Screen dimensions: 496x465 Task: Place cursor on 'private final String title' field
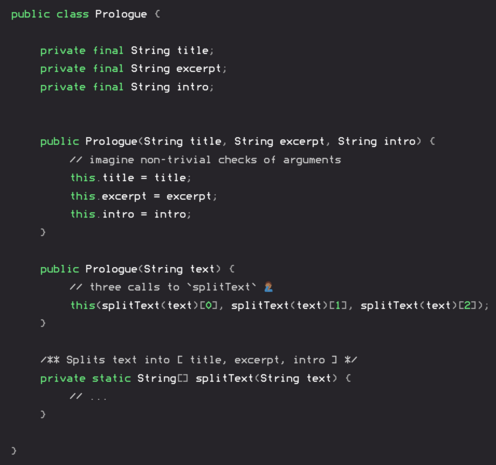click(127, 51)
